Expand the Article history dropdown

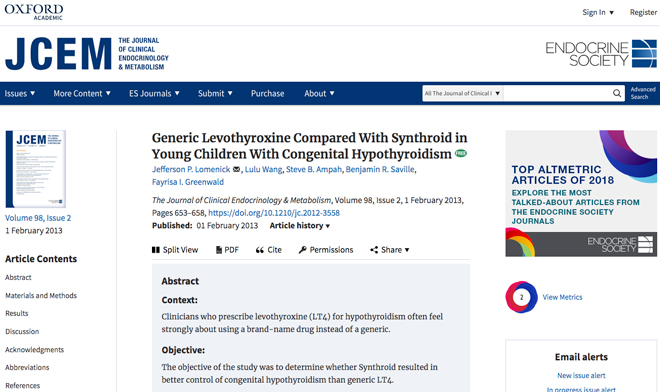(x=300, y=226)
